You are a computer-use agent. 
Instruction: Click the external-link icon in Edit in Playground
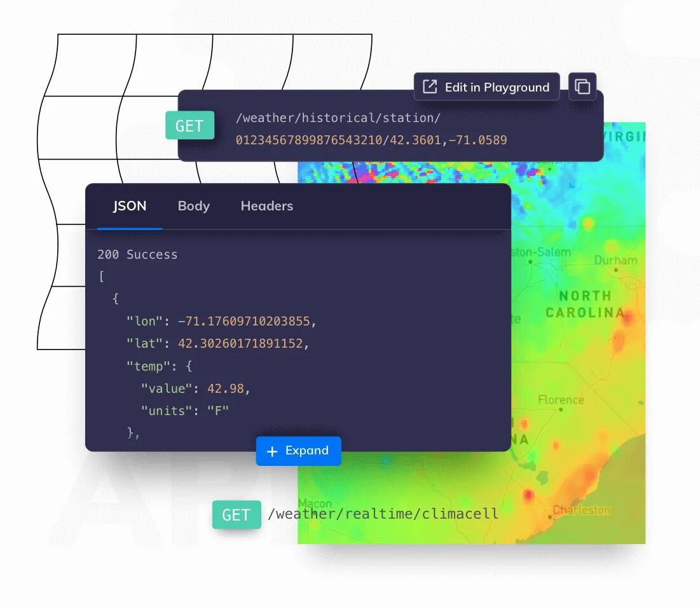coord(429,86)
